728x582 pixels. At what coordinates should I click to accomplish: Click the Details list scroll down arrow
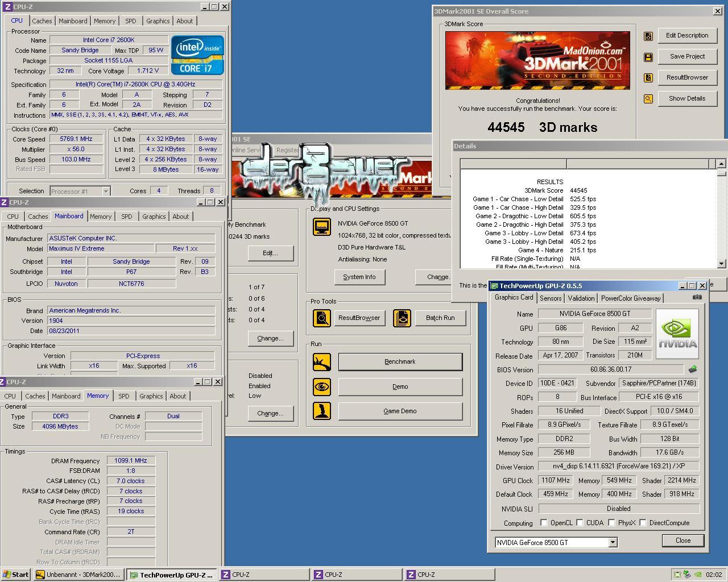tap(721, 264)
